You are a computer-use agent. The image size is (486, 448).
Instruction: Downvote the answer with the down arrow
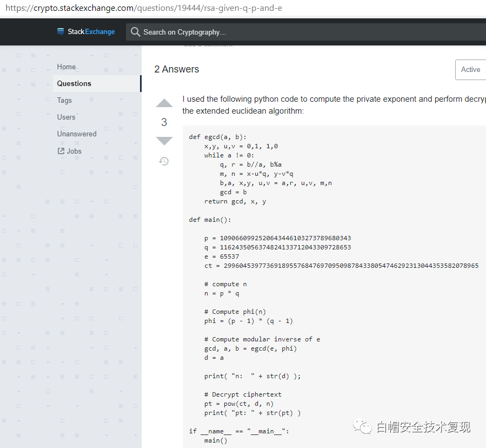pyautogui.click(x=164, y=141)
